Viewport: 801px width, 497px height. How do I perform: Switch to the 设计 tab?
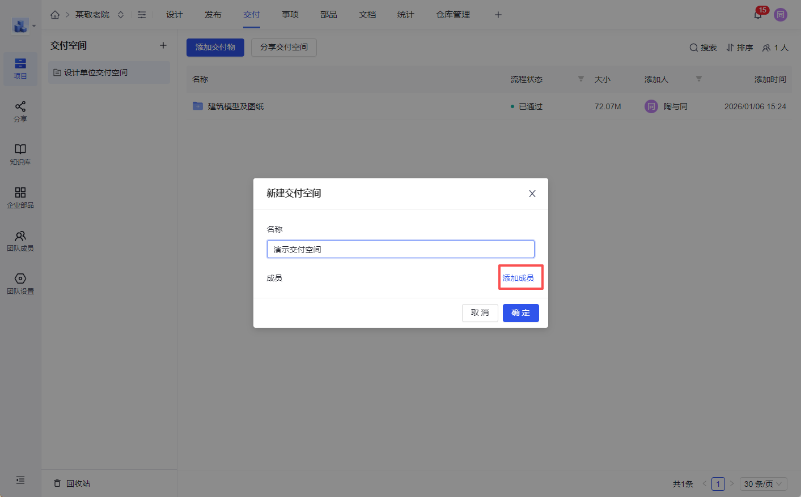coord(174,15)
